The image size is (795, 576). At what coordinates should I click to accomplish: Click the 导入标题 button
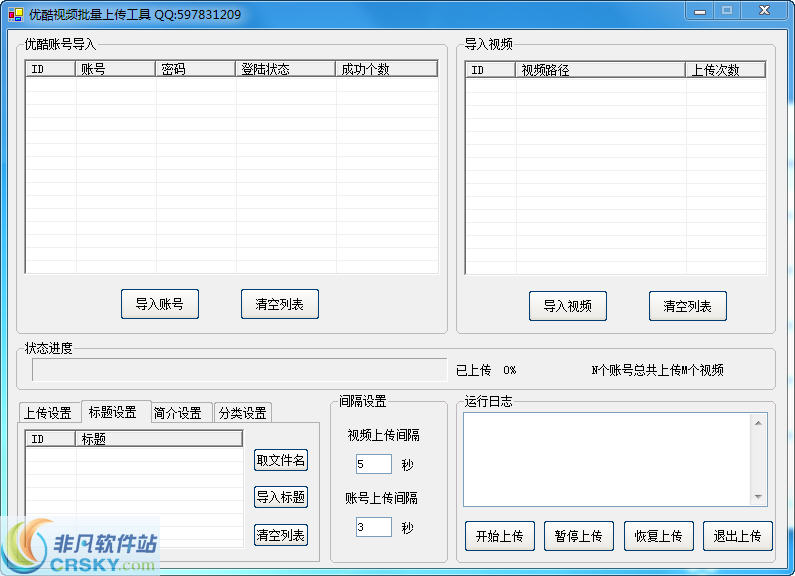coord(281,497)
